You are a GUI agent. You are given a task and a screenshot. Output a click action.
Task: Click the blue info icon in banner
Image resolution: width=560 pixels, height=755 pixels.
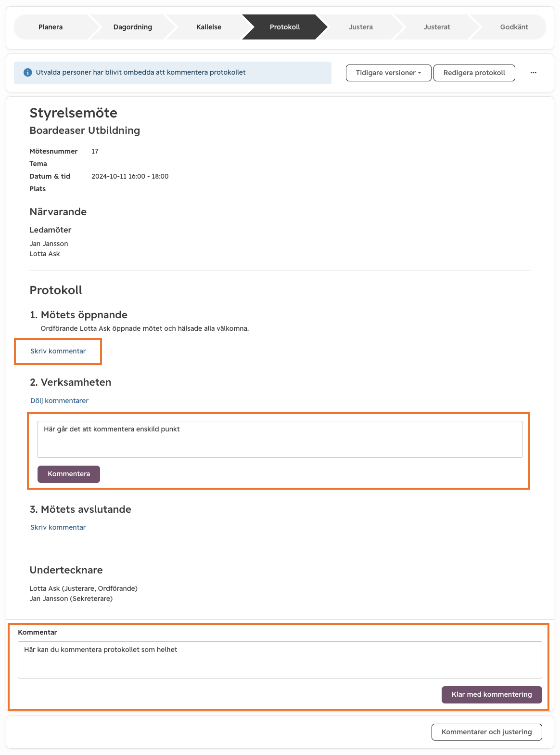pos(28,73)
